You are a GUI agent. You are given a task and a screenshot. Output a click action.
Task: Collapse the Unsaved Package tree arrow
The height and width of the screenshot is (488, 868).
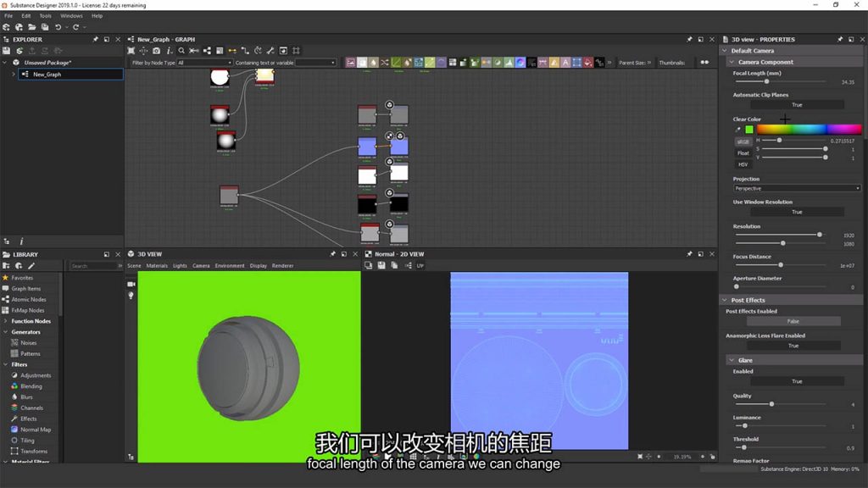[5, 63]
